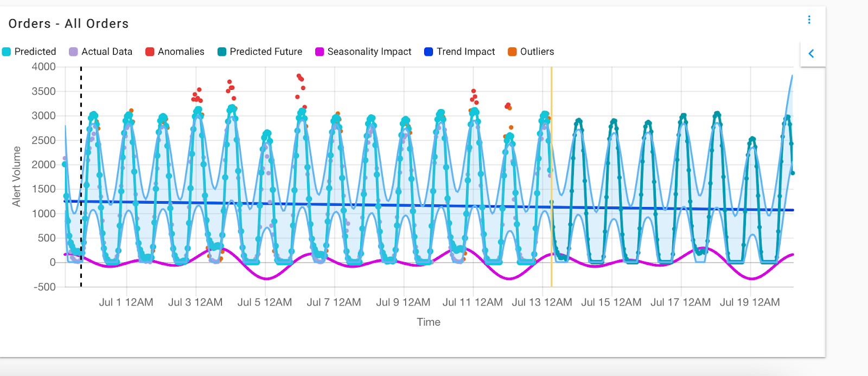Click the cyan Predicted color swatch
Screen dimensions: 868x376
tap(7, 51)
